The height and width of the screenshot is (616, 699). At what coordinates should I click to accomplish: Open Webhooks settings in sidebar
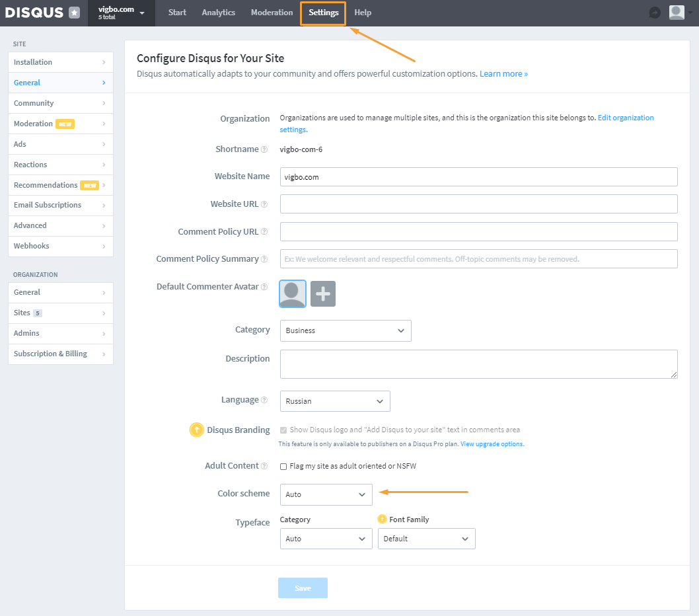61,247
